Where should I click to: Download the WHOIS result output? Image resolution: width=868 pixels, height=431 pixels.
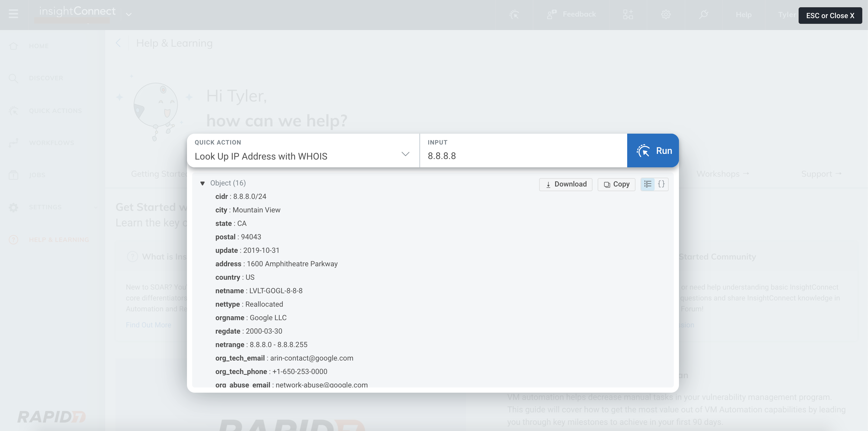[565, 184]
